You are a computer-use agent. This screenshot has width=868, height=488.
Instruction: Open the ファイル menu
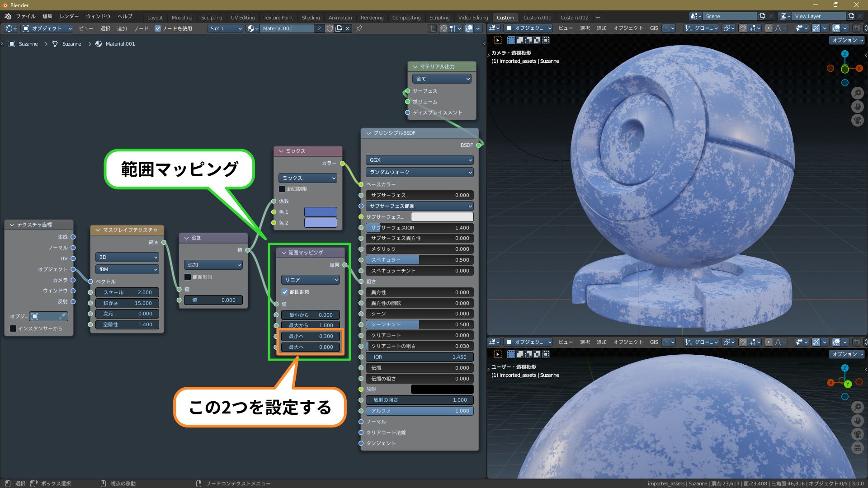pos(26,16)
